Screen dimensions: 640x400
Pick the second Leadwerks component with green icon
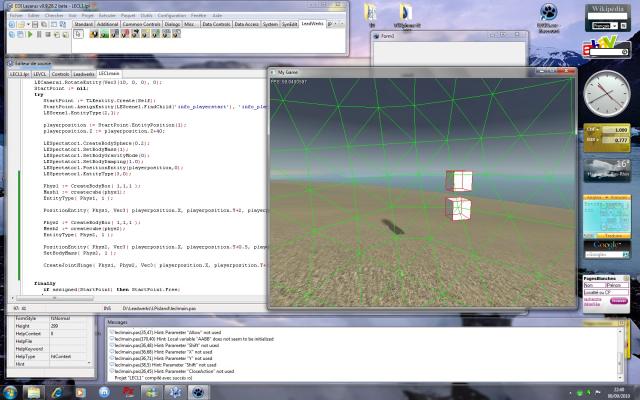coord(104,34)
